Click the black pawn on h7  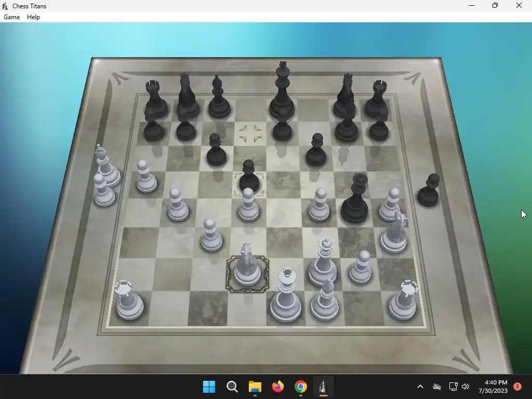[379, 126]
